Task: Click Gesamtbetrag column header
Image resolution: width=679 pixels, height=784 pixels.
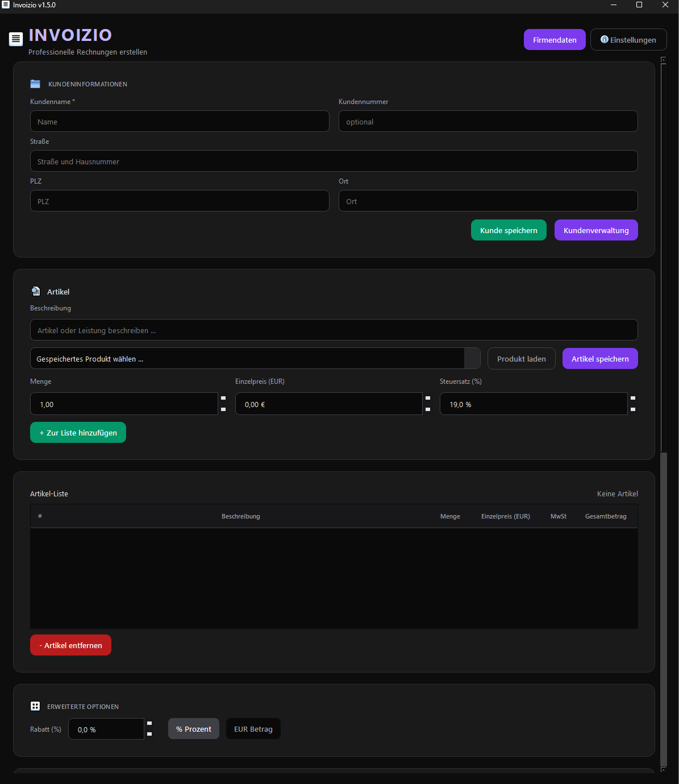Action: 606,516
